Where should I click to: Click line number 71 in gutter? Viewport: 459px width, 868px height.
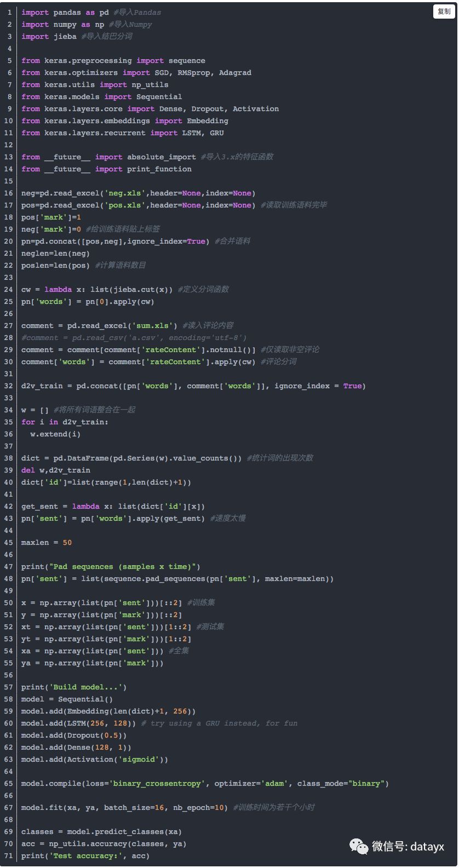coord(8,855)
